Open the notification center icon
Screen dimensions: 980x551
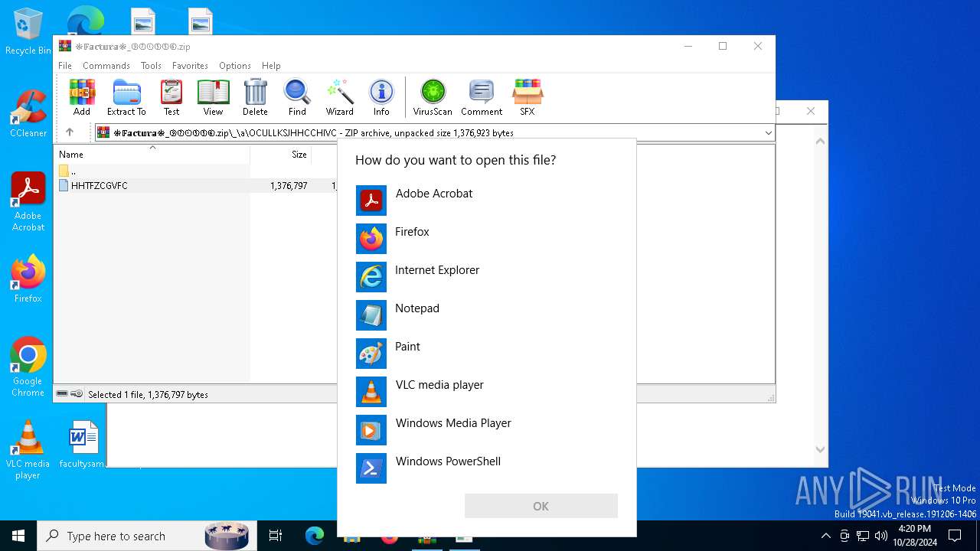point(955,536)
